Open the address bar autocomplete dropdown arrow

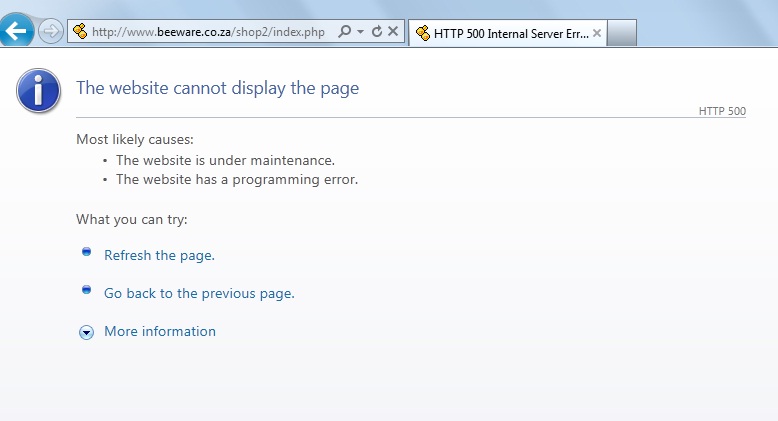(361, 32)
